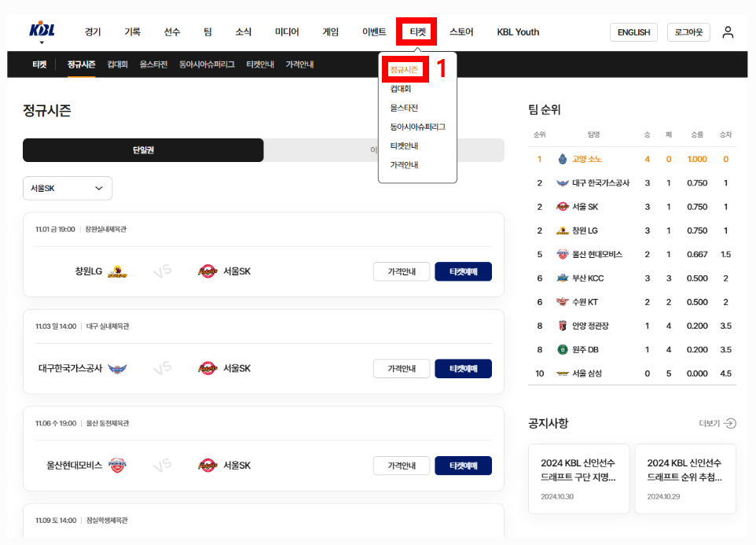Click 울산 현대모비스 logo in team ranking
The height and width of the screenshot is (545, 756).
click(562, 254)
